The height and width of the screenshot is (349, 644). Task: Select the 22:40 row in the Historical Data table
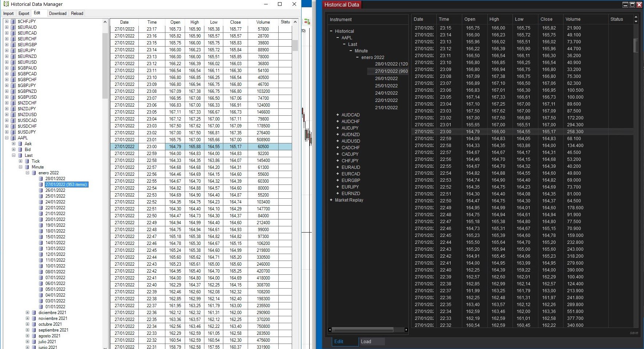[523, 270]
